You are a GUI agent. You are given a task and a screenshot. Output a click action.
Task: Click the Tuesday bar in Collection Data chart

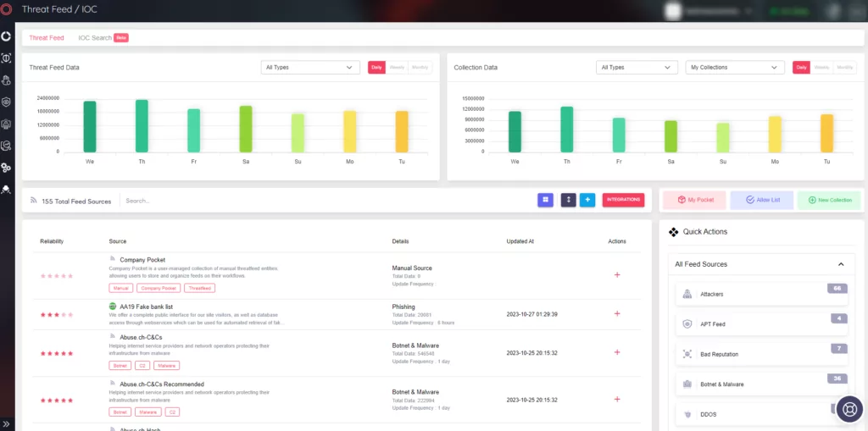pyautogui.click(x=826, y=133)
